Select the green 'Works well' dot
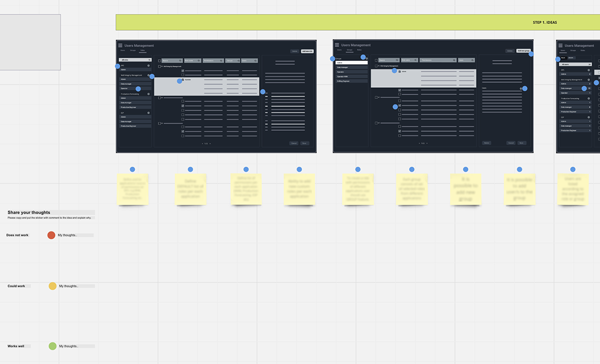 pos(53,346)
